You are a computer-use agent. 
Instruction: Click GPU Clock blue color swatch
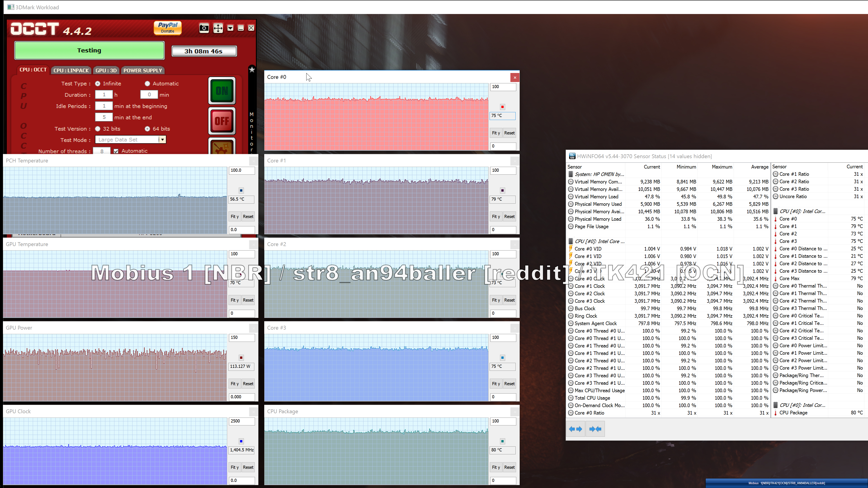coord(241,441)
